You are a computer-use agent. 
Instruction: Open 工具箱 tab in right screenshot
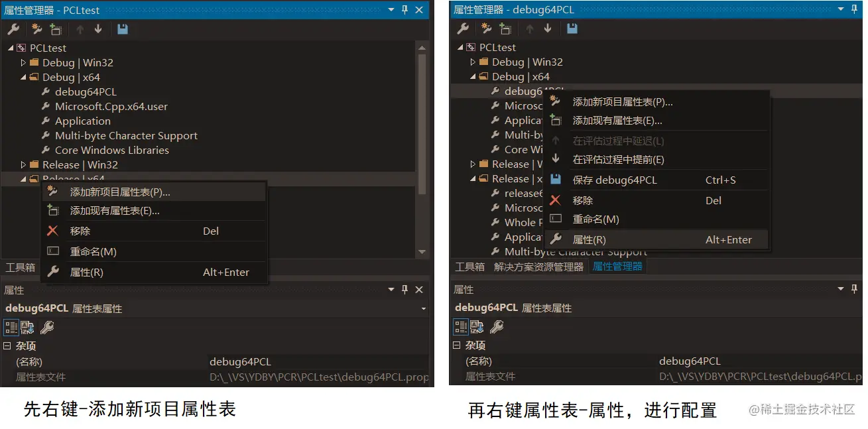(x=469, y=267)
